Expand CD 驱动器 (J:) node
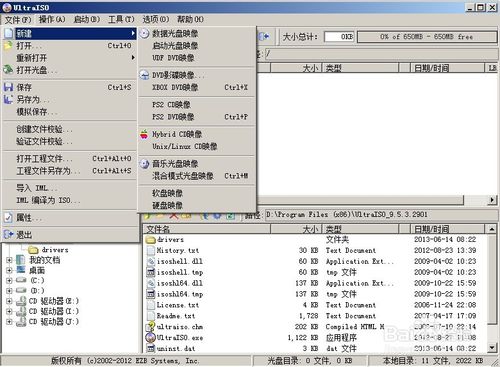Screen dimensions: 500x367 point(9,322)
